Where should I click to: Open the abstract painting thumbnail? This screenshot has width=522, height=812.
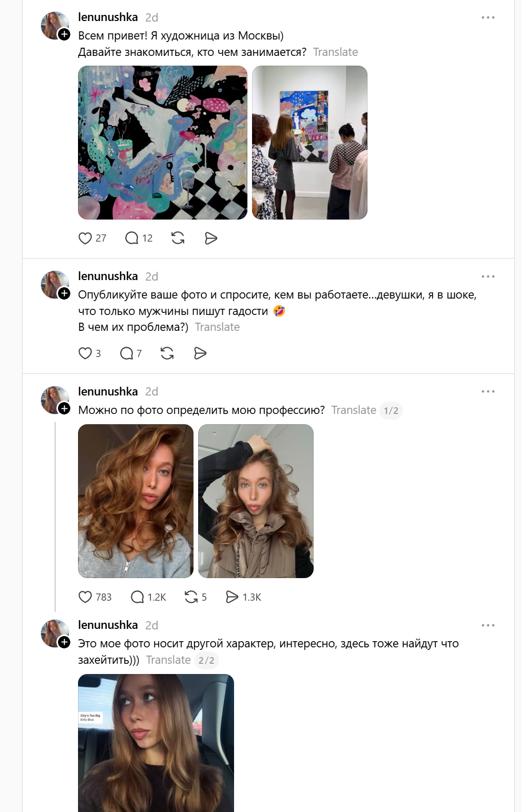point(163,143)
